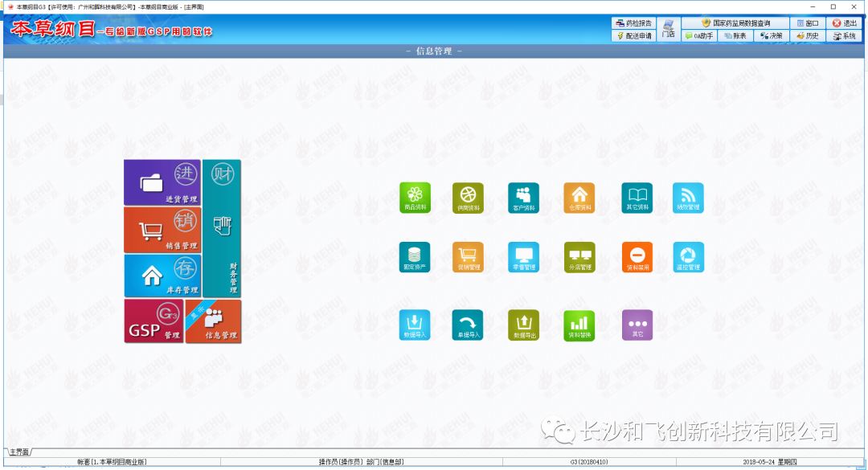
Task: Open the 决策 decision button
Action: click(771, 35)
